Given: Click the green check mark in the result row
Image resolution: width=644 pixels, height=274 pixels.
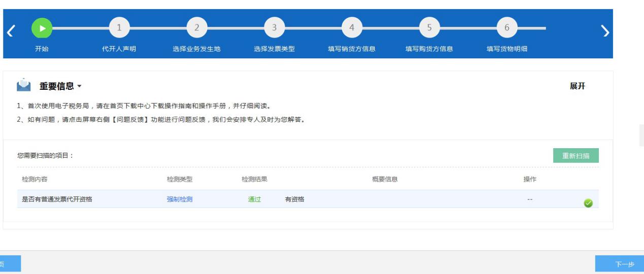Looking at the screenshot, I should 588,203.
